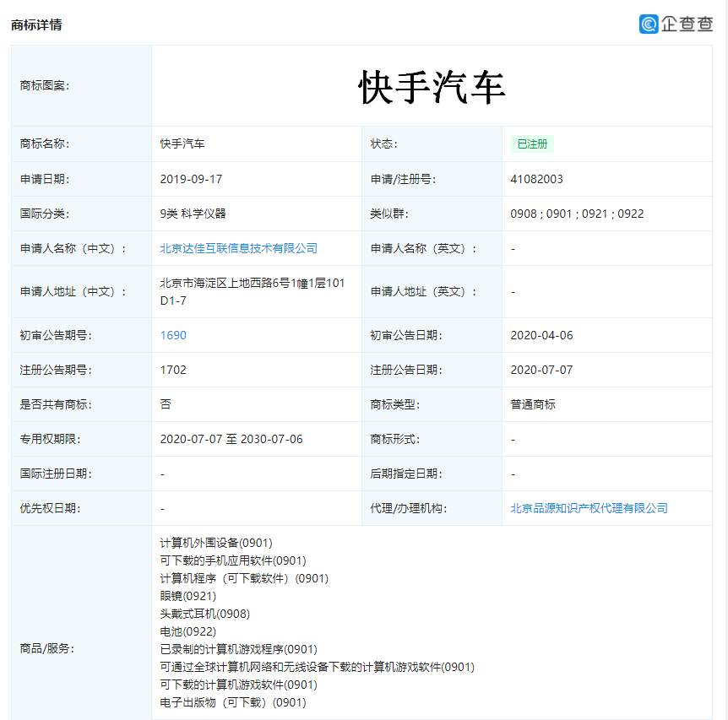The height and width of the screenshot is (720, 728).
Task: Open preliminary announcement issue 1690 link
Action: click(173, 335)
